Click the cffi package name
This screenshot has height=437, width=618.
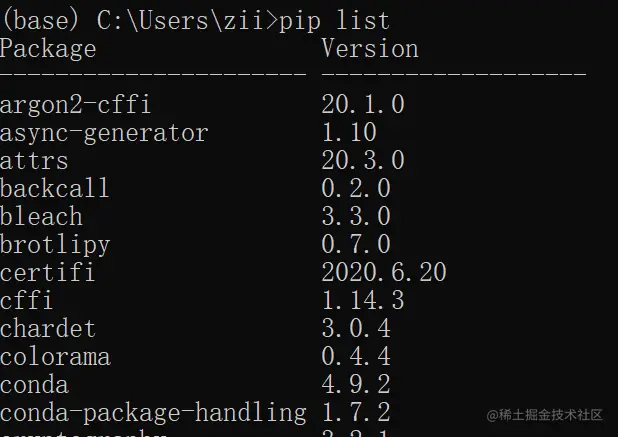pos(26,300)
